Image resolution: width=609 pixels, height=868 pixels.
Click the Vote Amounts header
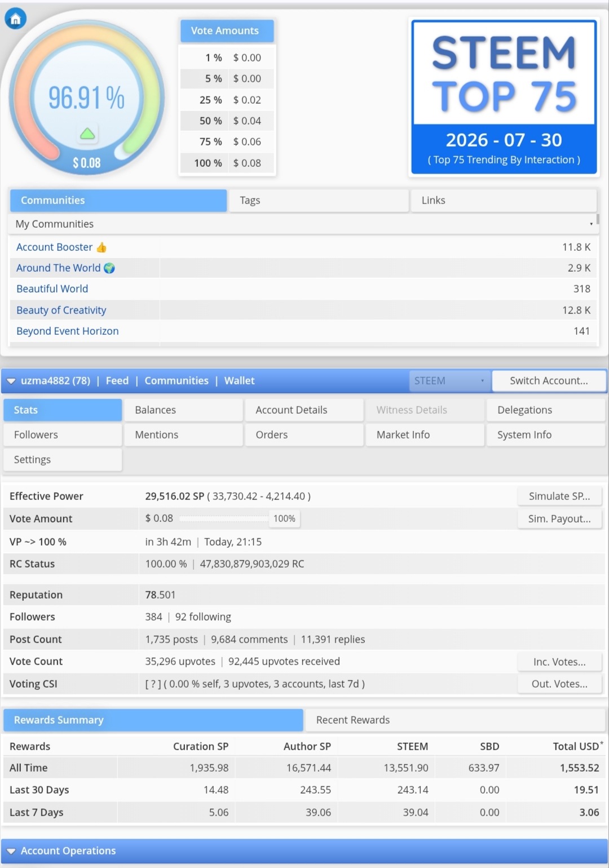pyautogui.click(x=227, y=31)
